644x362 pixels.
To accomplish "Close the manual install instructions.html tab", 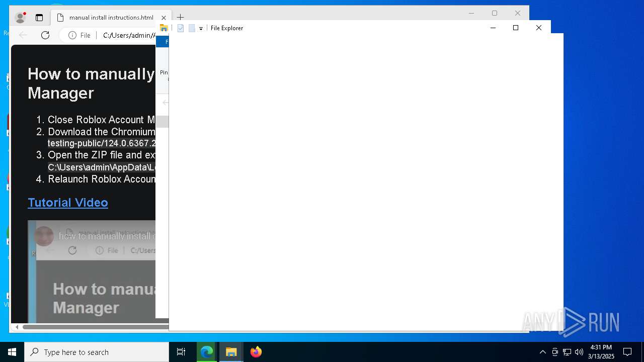I will (x=164, y=18).
